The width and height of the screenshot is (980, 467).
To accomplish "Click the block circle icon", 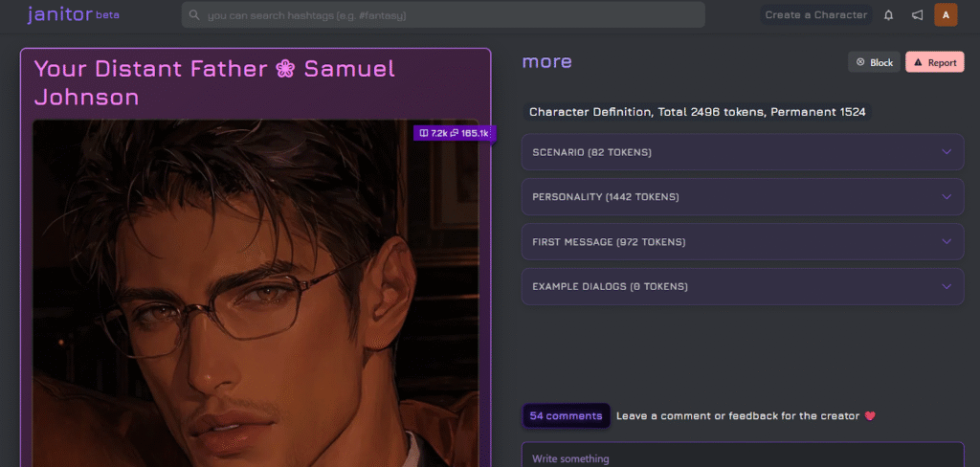I will point(860,62).
